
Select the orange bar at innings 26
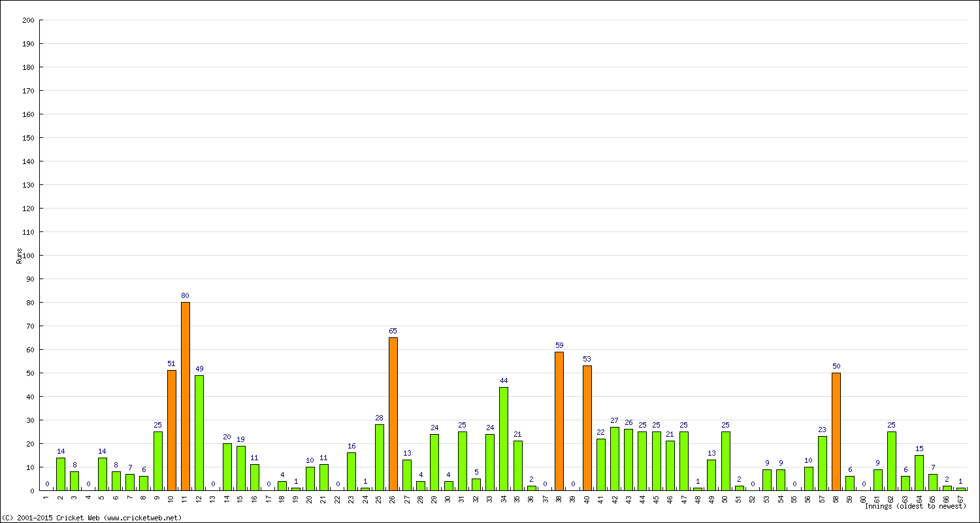[393, 414]
